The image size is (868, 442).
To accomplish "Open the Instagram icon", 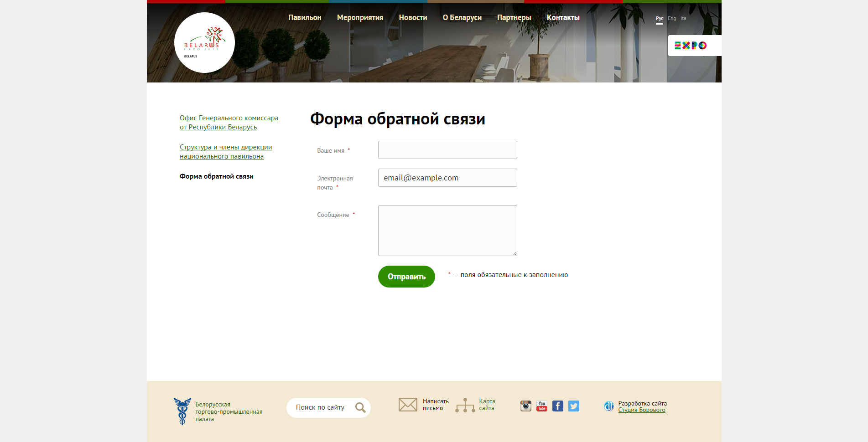I will coord(526,406).
